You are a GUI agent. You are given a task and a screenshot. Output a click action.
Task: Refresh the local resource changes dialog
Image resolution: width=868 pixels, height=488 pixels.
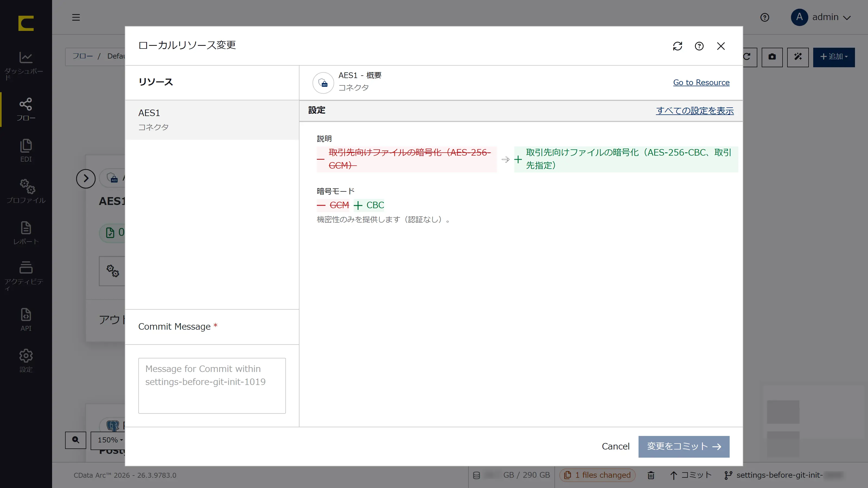pos(677,46)
